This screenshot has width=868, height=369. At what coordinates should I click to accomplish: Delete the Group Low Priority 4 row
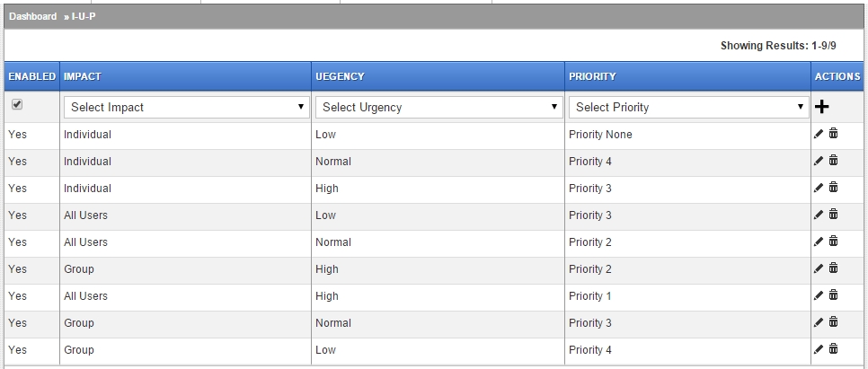833,348
